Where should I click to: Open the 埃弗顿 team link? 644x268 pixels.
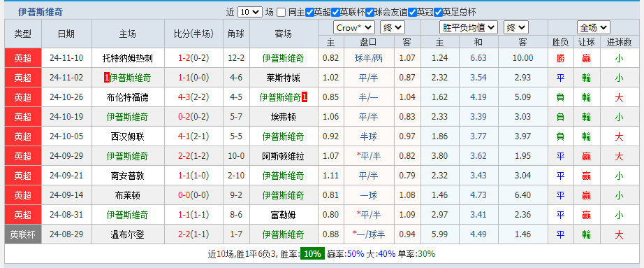[284, 117]
